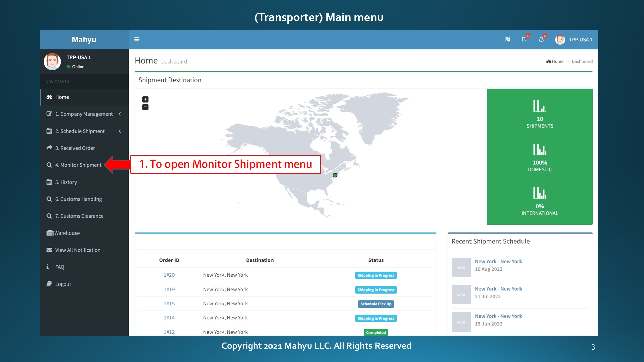Click Shipping in Progress badge for 1#19
The width and height of the screenshot is (644, 362).
[x=376, y=290]
